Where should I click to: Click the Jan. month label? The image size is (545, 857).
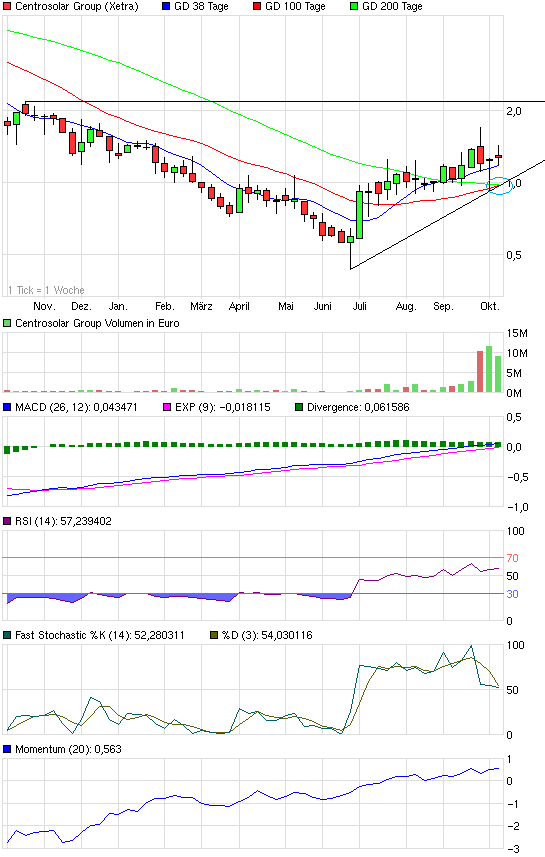coord(118,306)
